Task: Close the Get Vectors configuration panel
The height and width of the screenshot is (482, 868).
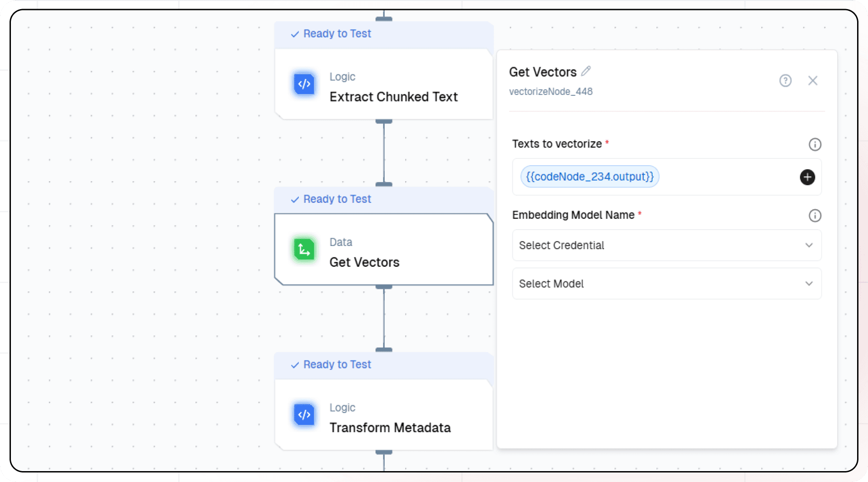Action: (x=813, y=81)
